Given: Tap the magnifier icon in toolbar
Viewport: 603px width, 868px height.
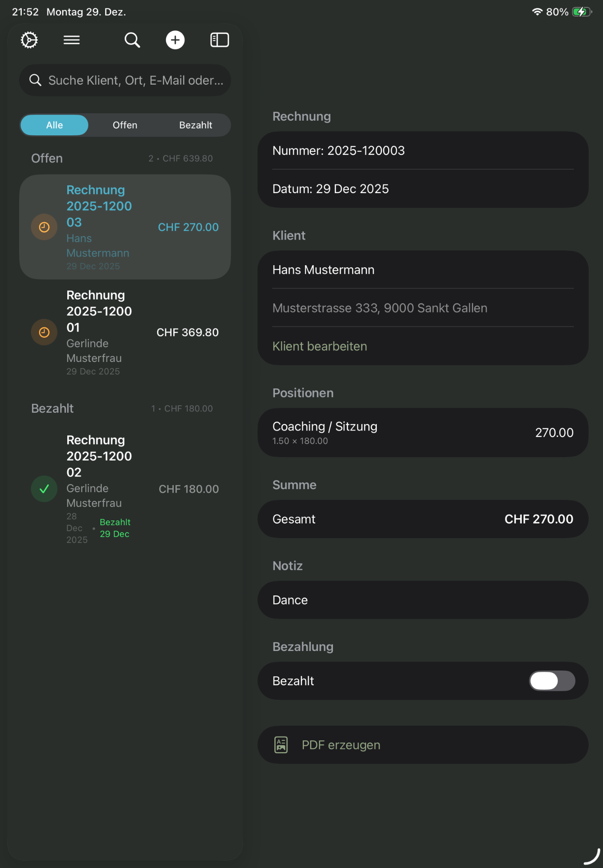Looking at the screenshot, I should tap(132, 40).
